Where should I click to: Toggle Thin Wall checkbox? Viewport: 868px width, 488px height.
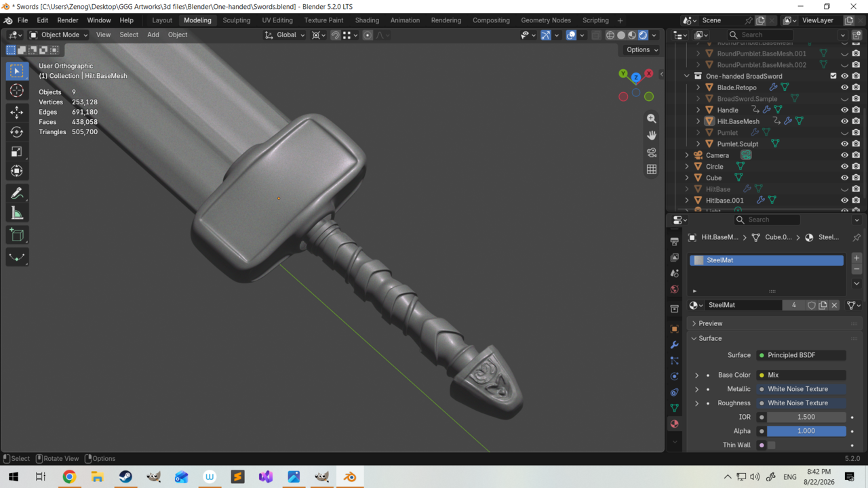click(771, 445)
